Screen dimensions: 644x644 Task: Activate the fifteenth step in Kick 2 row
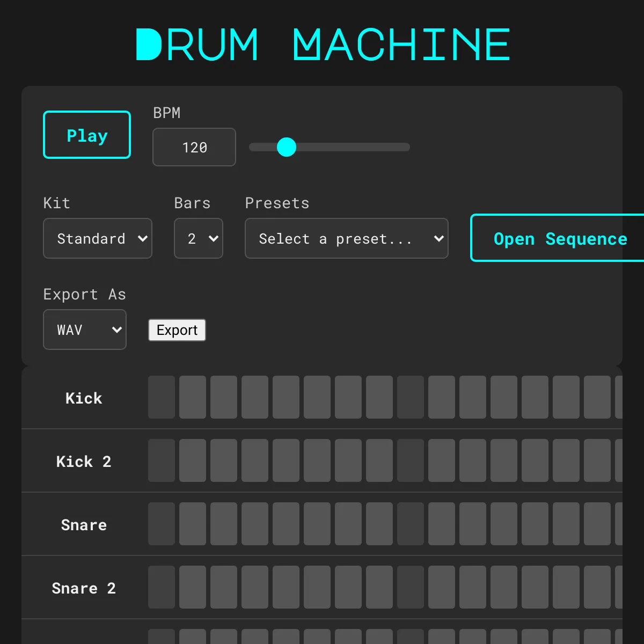tap(597, 460)
